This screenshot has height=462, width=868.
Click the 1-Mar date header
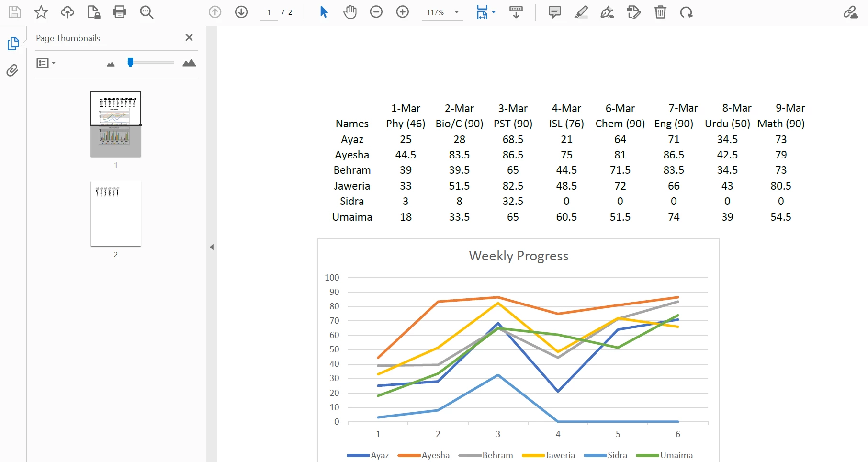point(406,108)
